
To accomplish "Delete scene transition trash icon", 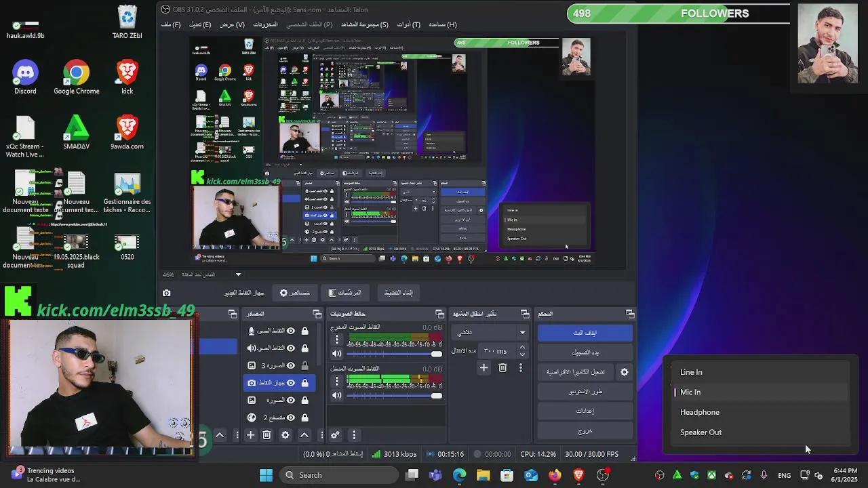I will (x=502, y=367).
